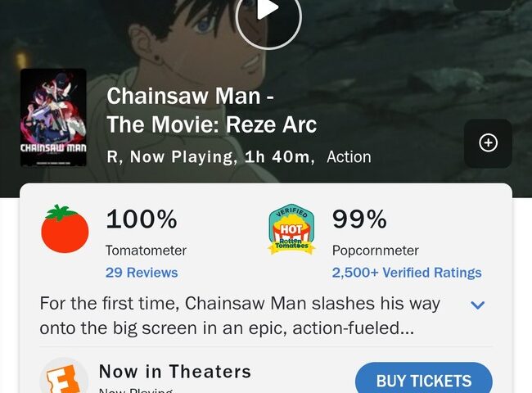
Task: Expand the synopsis with the chevron arrow
Action: click(x=478, y=305)
